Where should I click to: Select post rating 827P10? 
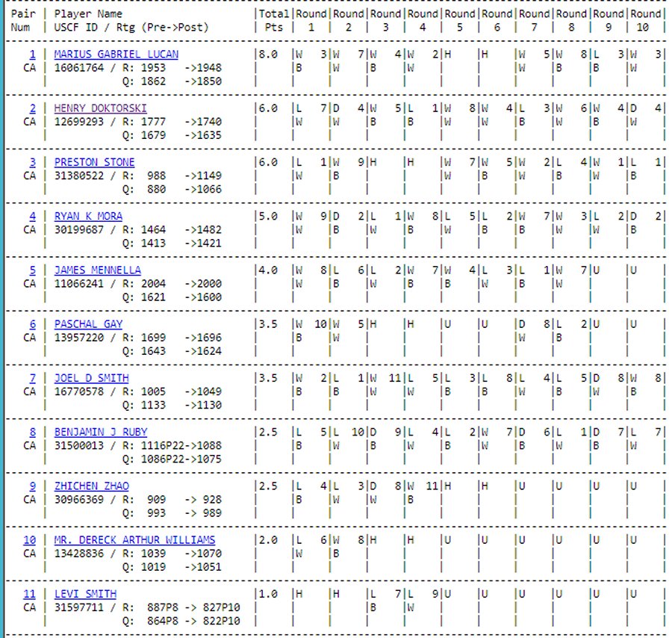[222, 608]
